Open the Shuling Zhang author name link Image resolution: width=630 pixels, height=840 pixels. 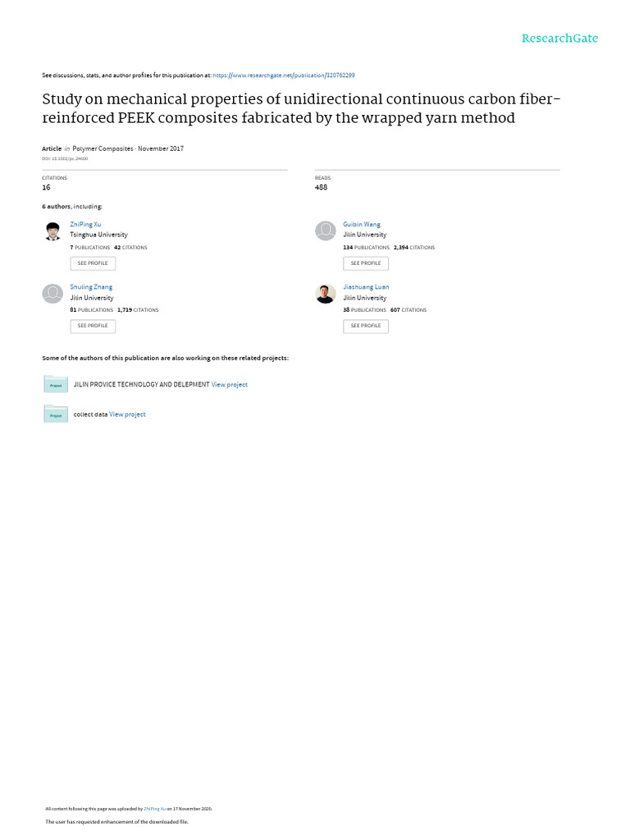(x=91, y=287)
